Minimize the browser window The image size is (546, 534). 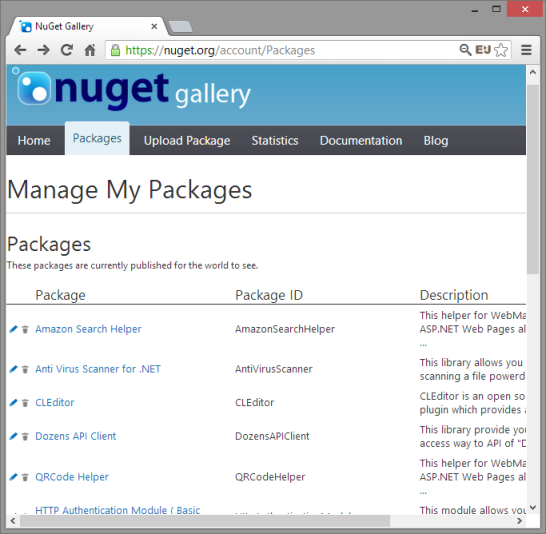[x=475, y=10]
